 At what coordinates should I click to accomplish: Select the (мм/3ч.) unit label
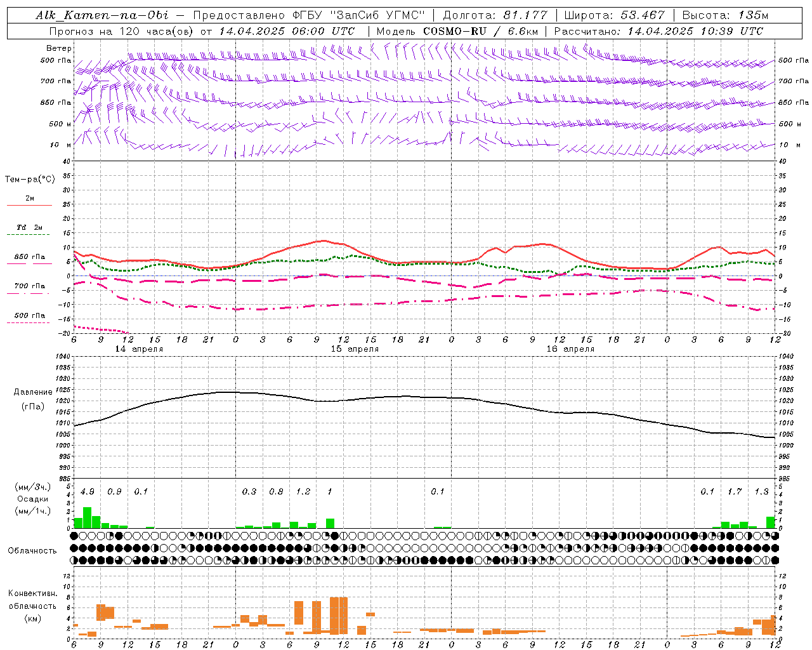32,487
